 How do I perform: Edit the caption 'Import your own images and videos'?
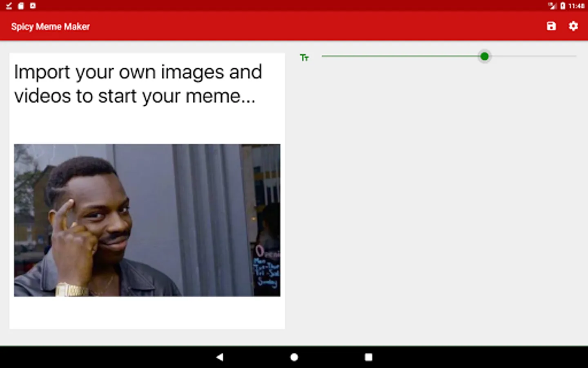(x=138, y=84)
